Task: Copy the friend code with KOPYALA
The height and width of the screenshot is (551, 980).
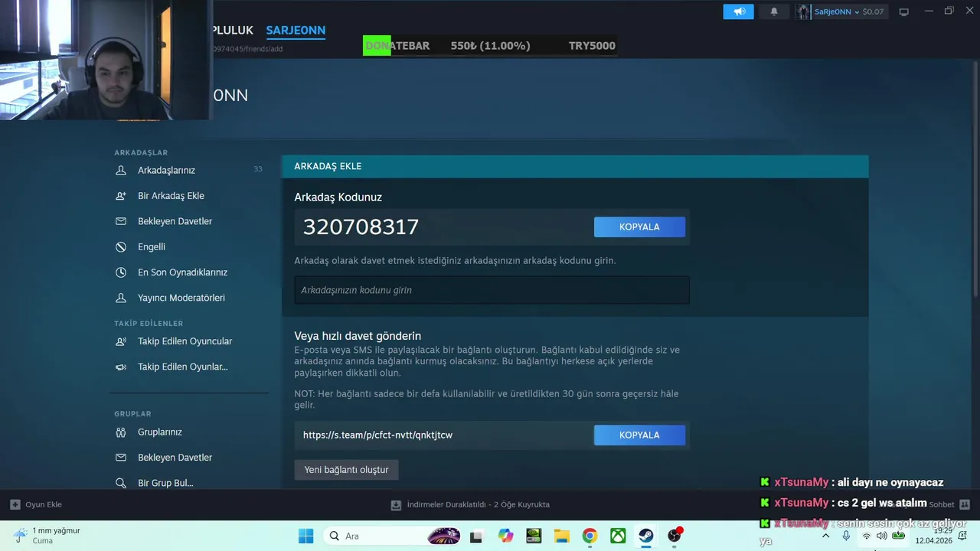Action: (x=639, y=227)
